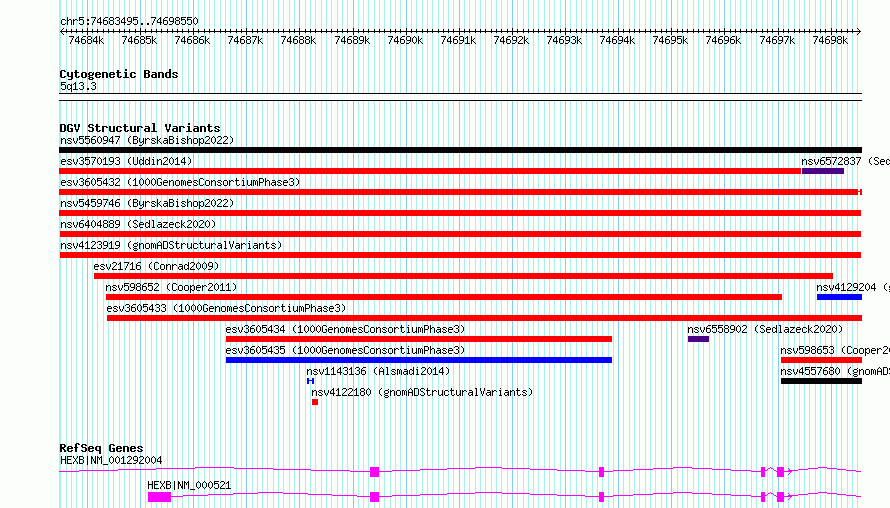Open nsv4123919 (gnomADStructuralVariants) label
Image resolution: width=890 pixels, height=508 pixels.
171,245
